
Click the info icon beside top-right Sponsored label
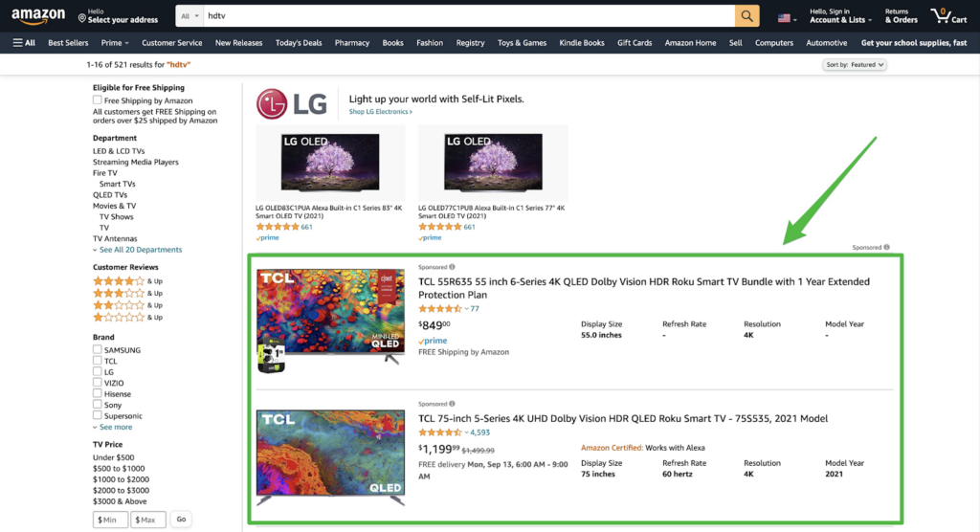pyautogui.click(x=886, y=248)
